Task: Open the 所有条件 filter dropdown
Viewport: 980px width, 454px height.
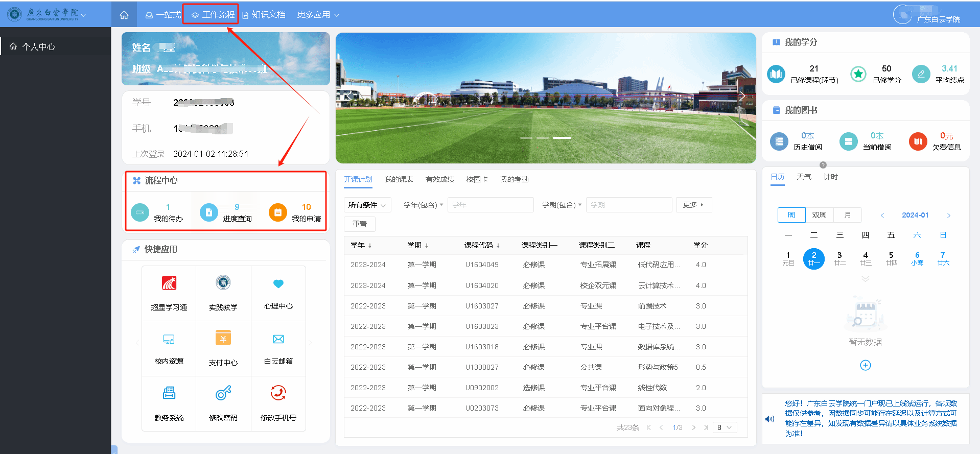Action: pos(367,205)
